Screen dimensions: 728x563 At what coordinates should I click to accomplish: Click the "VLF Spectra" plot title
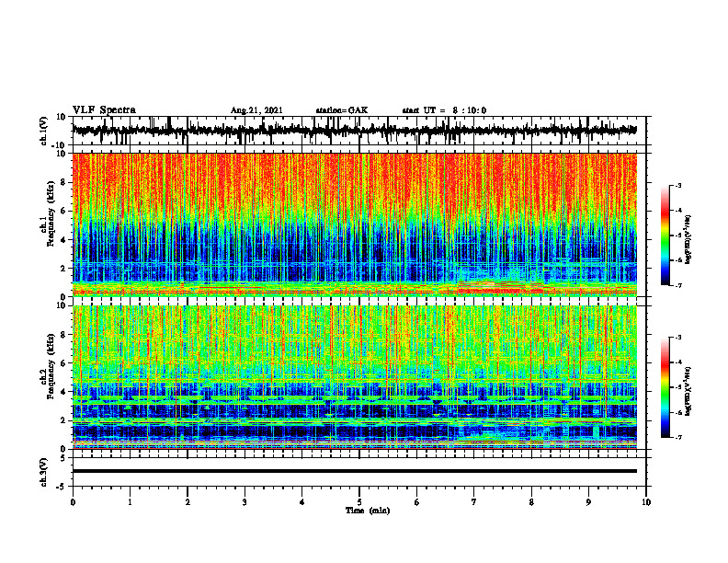(104, 110)
